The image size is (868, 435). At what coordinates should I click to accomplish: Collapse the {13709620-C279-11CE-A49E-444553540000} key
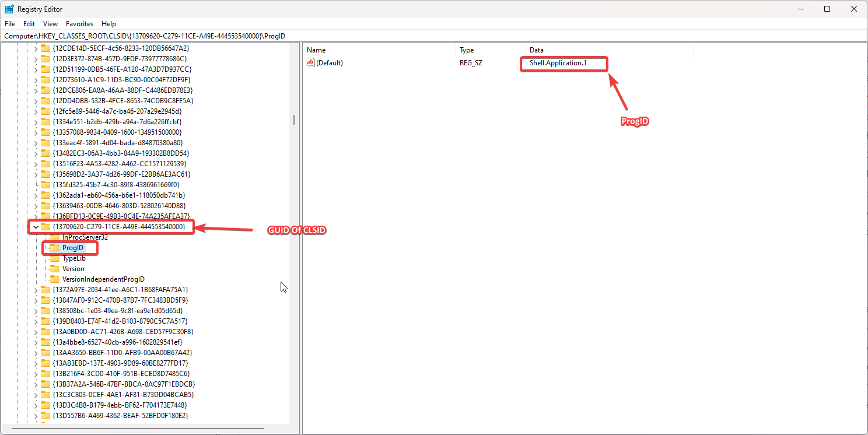(x=36, y=227)
